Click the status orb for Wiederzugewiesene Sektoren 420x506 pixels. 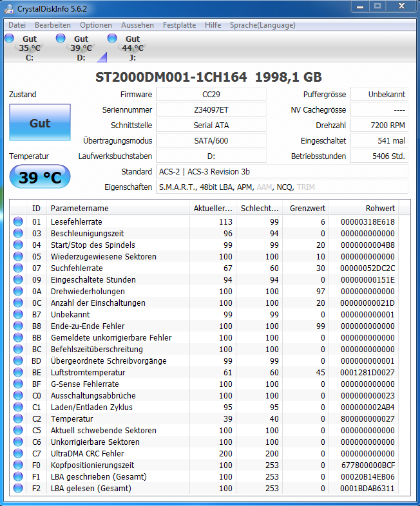18,256
